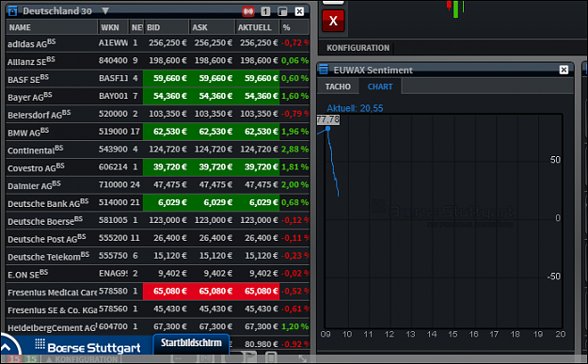Click the 6,029 € AKTUELL cell of Deutsche Bank
The width and height of the screenshot is (588, 364).
[x=257, y=202]
